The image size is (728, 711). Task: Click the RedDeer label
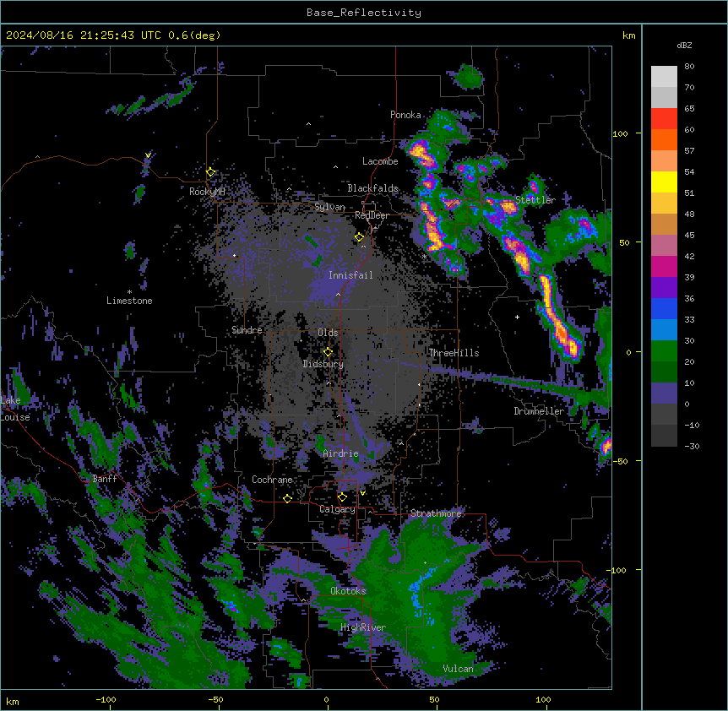(372, 215)
